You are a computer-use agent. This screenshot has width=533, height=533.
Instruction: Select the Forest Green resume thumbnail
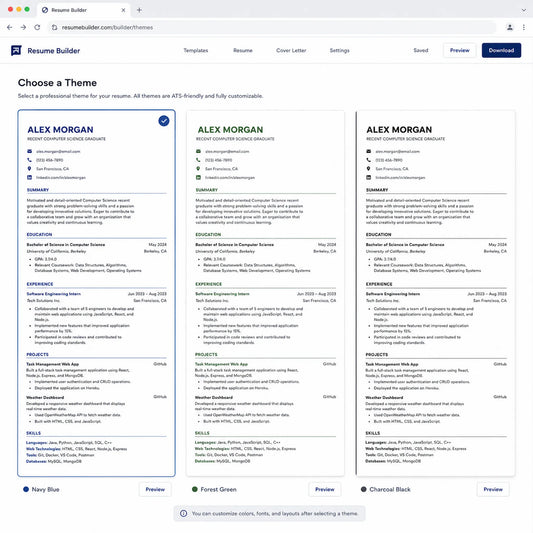click(265, 293)
